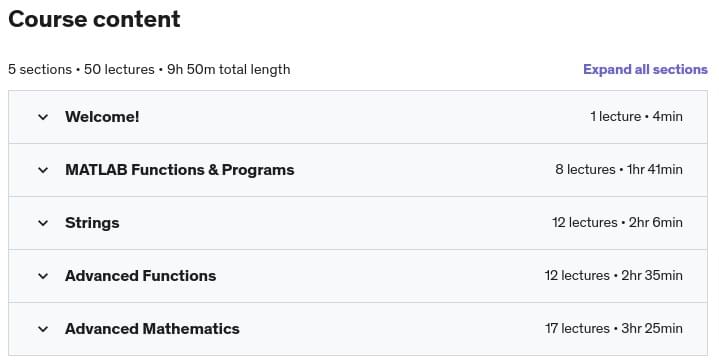Open the Strings section title
The height and width of the screenshot is (361, 719).
pyautogui.click(x=92, y=223)
